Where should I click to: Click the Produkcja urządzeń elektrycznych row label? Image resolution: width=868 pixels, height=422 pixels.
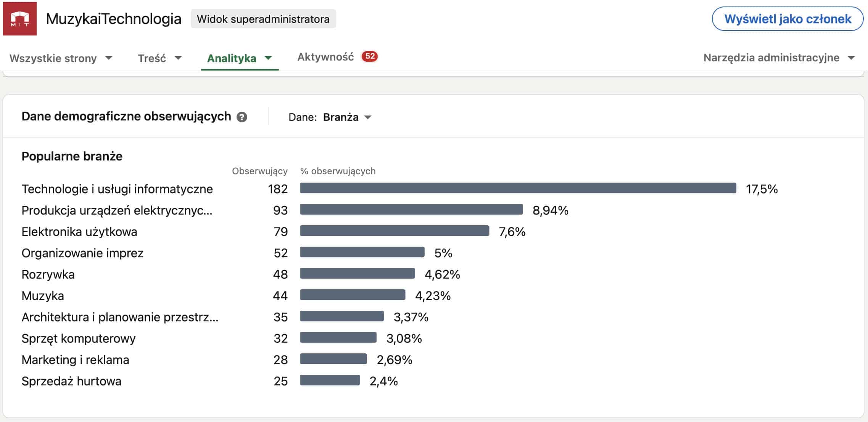tap(117, 210)
